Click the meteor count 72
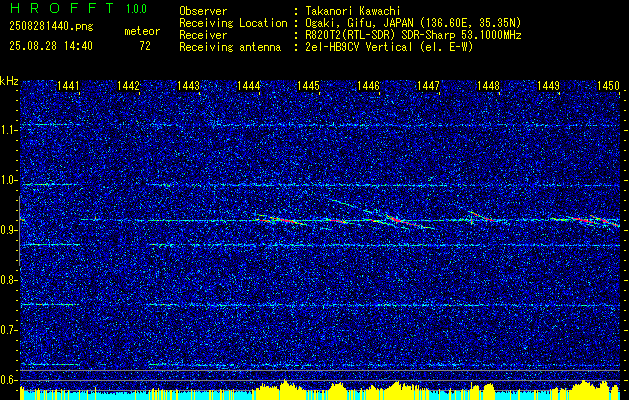Screen dimensions: 629x400 (x=145, y=46)
